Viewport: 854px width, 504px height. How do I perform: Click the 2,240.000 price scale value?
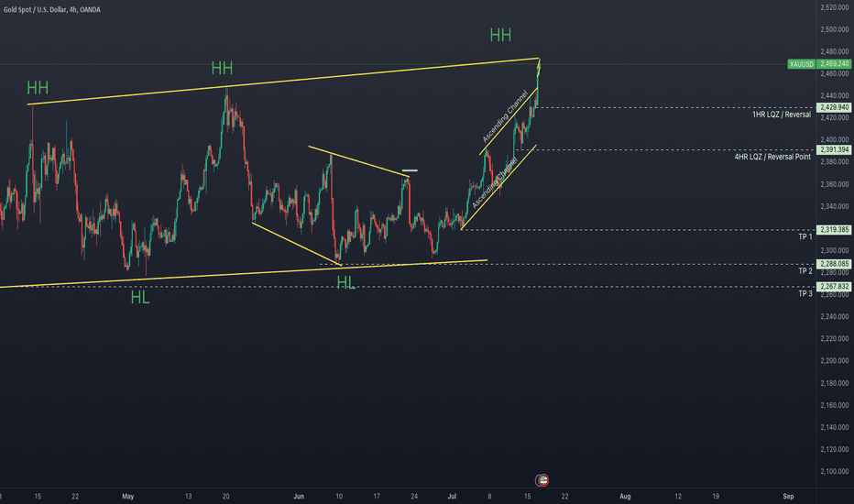(x=835, y=316)
